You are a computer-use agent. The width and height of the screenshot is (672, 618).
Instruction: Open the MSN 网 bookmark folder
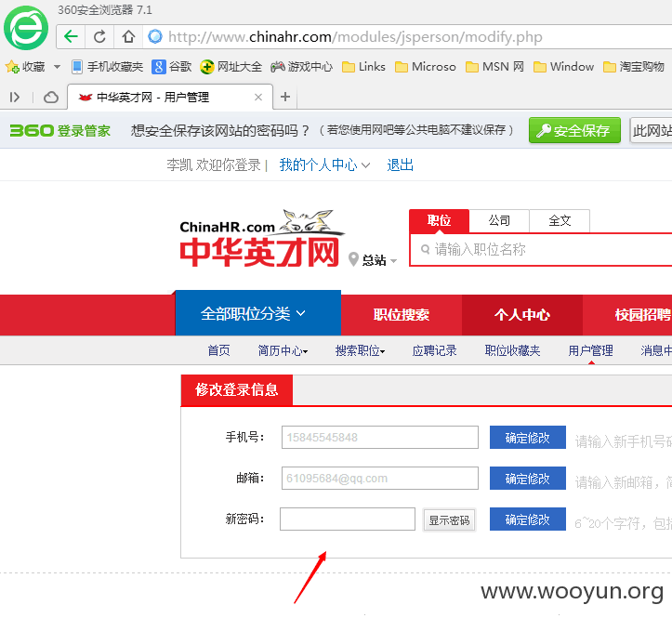pos(494,67)
